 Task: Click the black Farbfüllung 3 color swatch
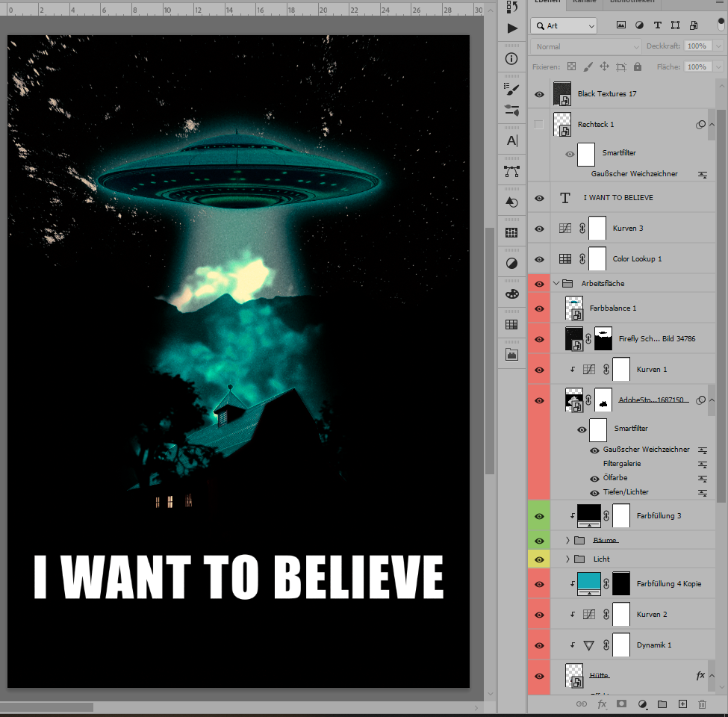pyautogui.click(x=588, y=516)
